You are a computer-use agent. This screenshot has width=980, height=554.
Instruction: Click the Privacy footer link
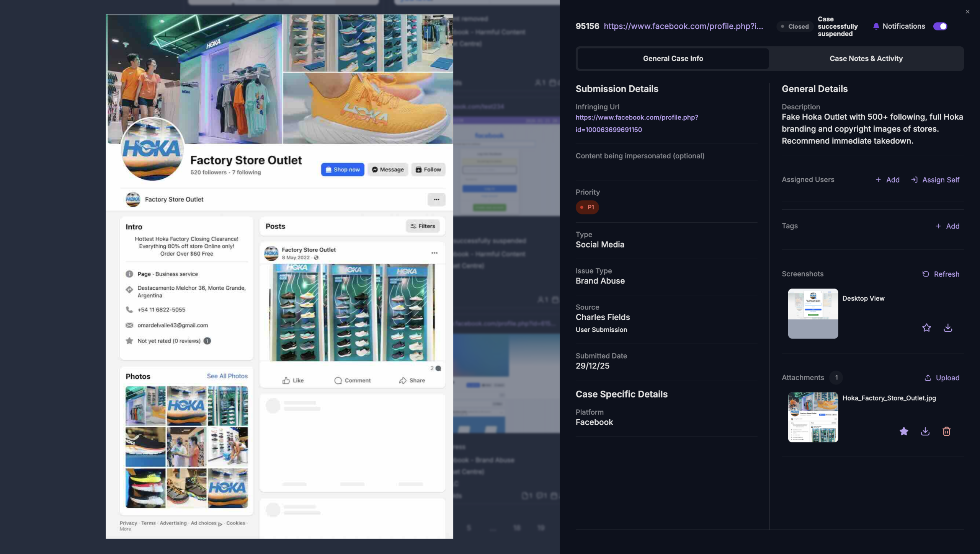click(128, 523)
